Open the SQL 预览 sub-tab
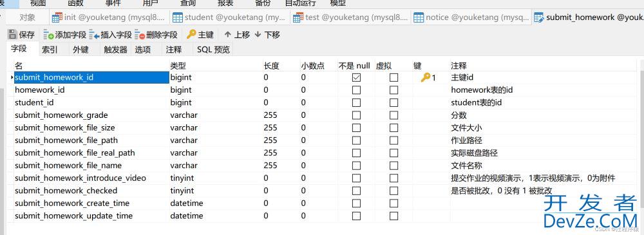Viewport: 644px width, 235px height. (213, 50)
